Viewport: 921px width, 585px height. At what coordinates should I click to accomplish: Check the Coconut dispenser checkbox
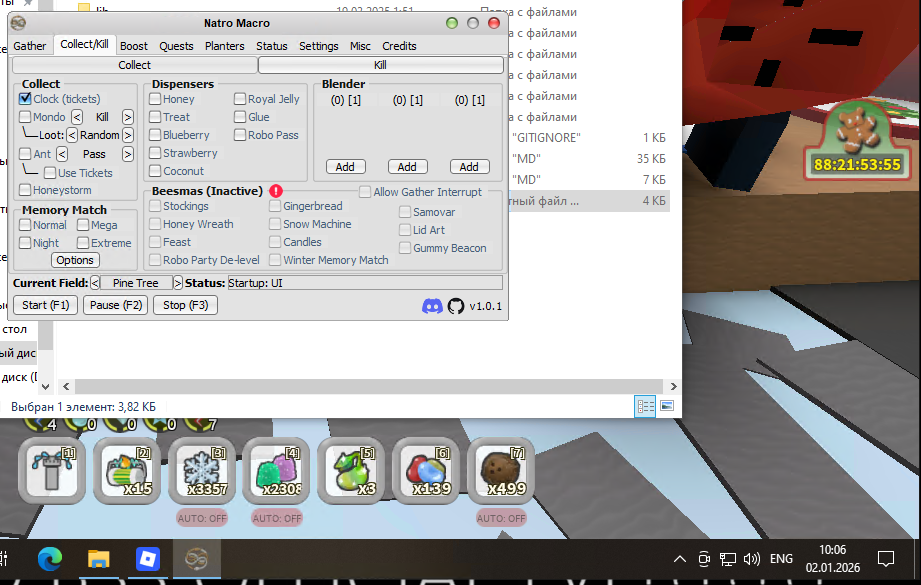click(x=155, y=171)
